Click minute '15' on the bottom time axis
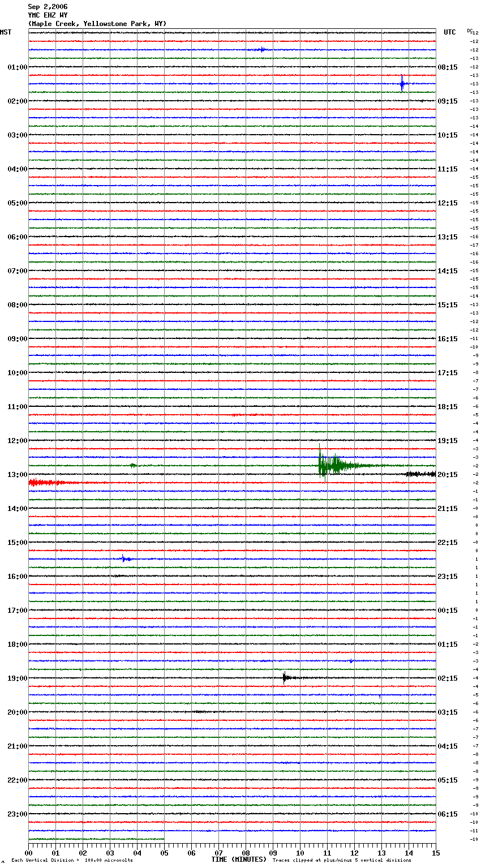 pyautogui.click(x=436, y=853)
